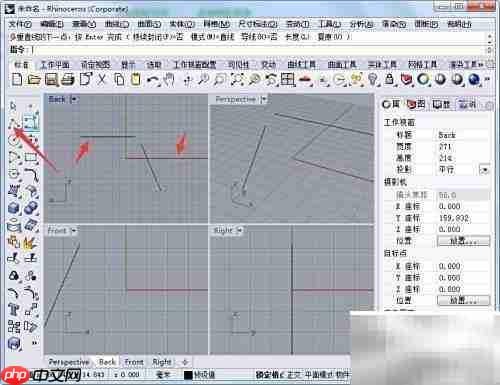The width and height of the screenshot is (500, 385).
Task: Open the Perspective viewport title dropdown arrow
Action: 263,99
